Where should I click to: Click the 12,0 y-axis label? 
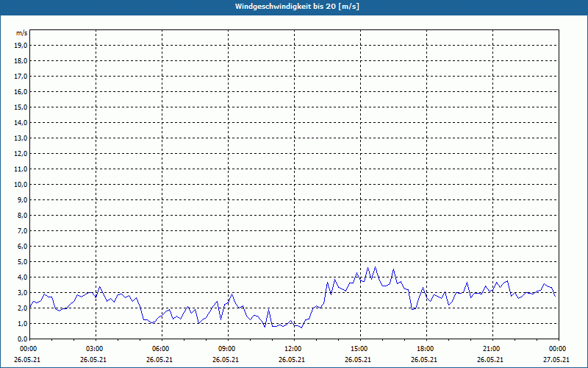pos(21,153)
